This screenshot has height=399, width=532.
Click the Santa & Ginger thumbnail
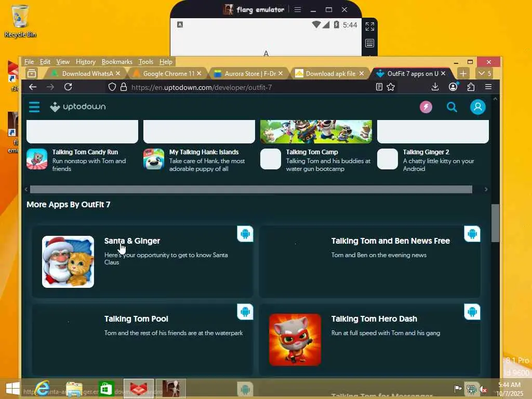[x=68, y=262]
